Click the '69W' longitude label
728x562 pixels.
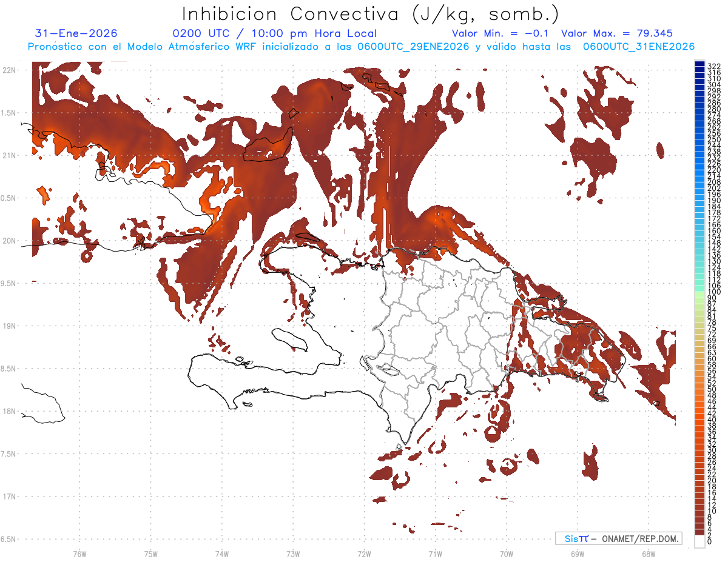[578, 554]
